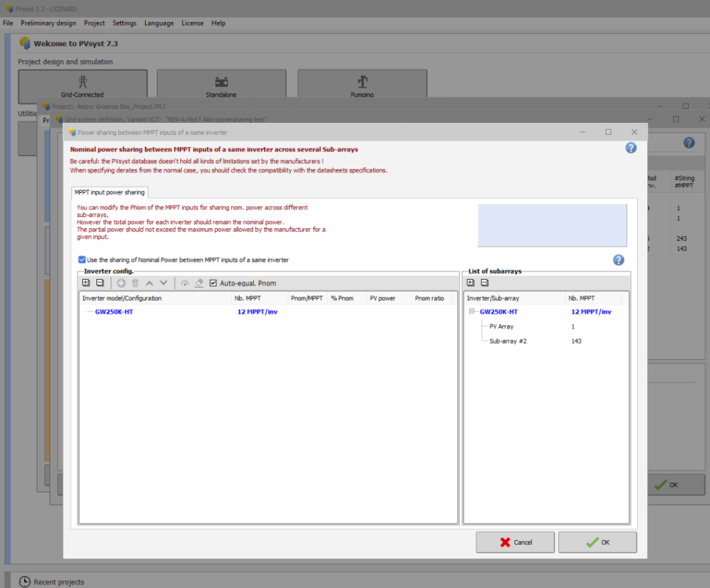Open help icon next to sharing checkbox
The width and height of the screenshot is (710, 588).
[618, 260]
